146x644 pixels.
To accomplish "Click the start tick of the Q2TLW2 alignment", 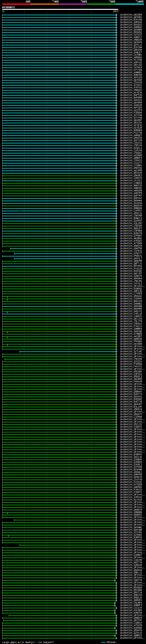I will pos(20,352).
